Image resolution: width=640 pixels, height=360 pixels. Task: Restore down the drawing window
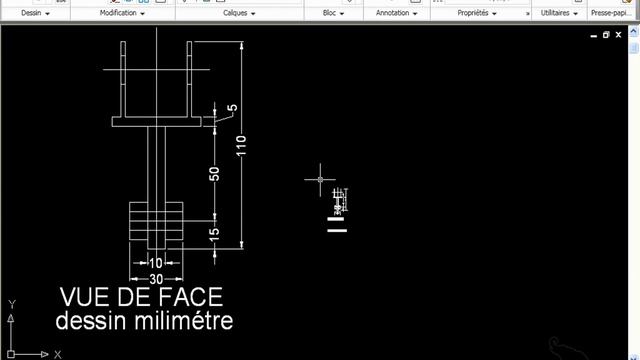point(606,35)
